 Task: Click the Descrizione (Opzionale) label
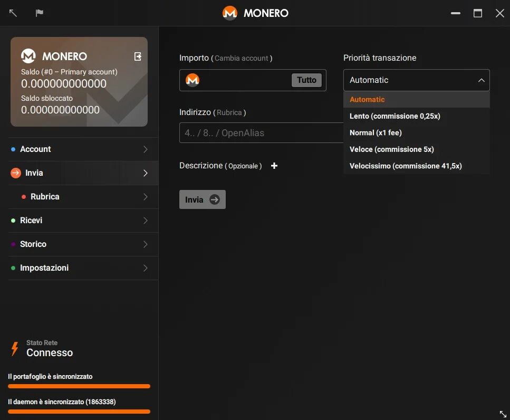[x=220, y=166]
